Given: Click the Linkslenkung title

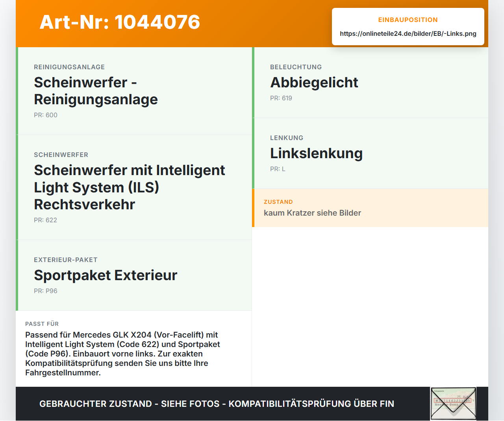Looking at the screenshot, I should coord(316,153).
